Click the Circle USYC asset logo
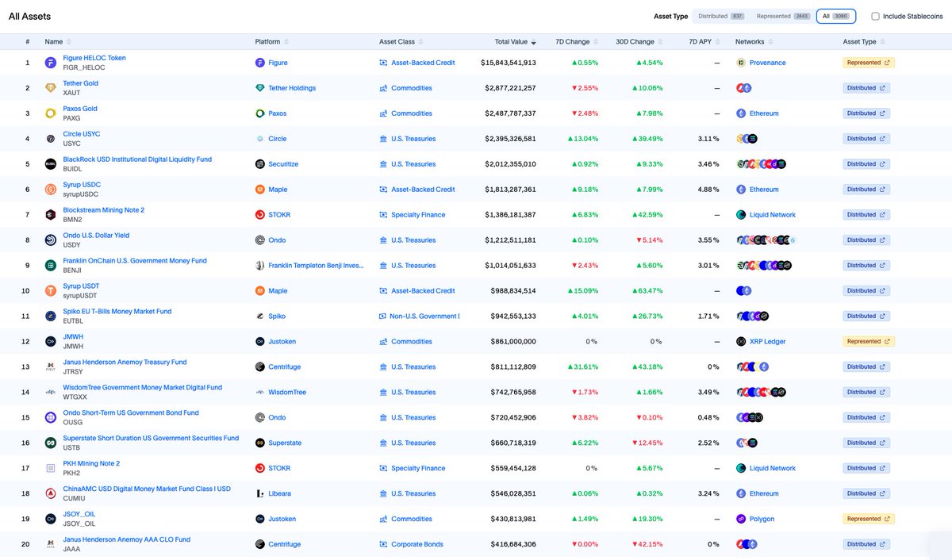 (x=51, y=139)
